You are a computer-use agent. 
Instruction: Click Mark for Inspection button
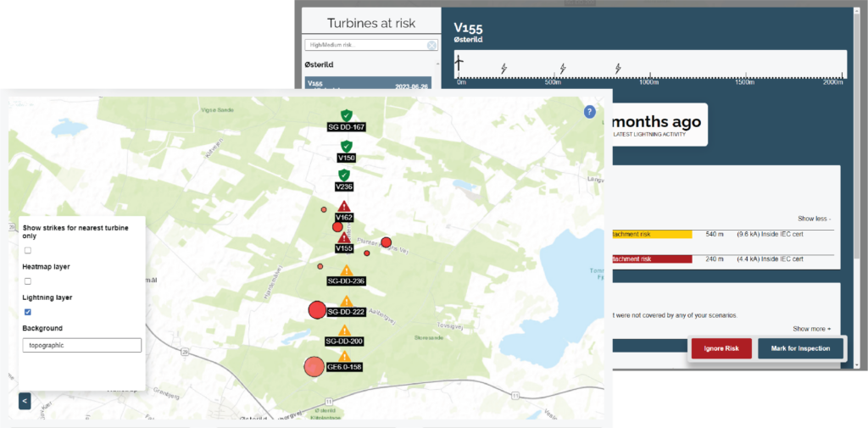pos(800,348)
